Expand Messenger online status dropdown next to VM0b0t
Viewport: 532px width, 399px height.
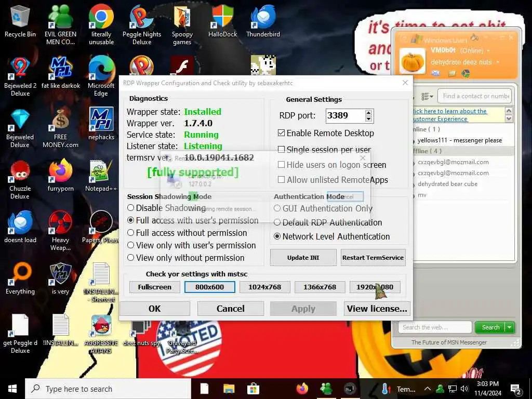coord(488,50)
